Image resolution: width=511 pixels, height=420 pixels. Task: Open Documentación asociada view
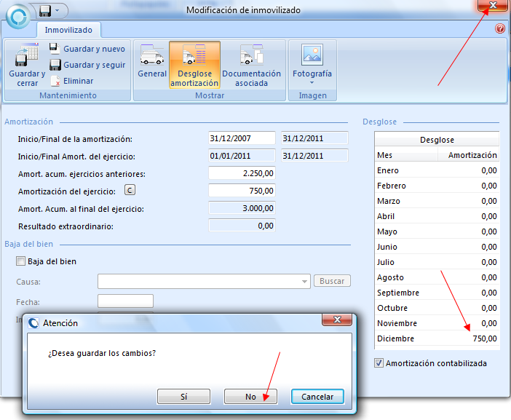(251, 63)
